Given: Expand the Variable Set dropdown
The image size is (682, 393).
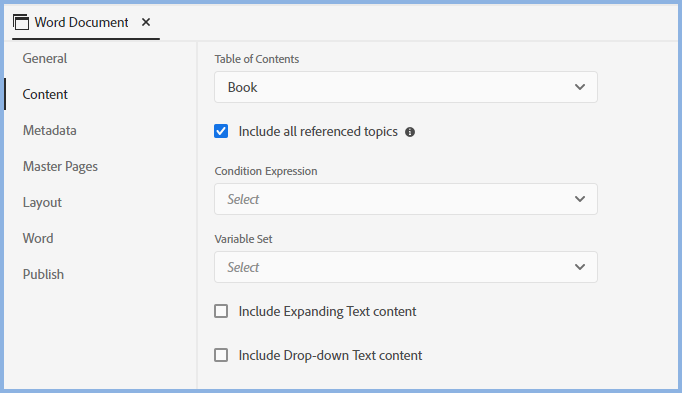Looking at the screenshot, I should (x=406, y=267).
